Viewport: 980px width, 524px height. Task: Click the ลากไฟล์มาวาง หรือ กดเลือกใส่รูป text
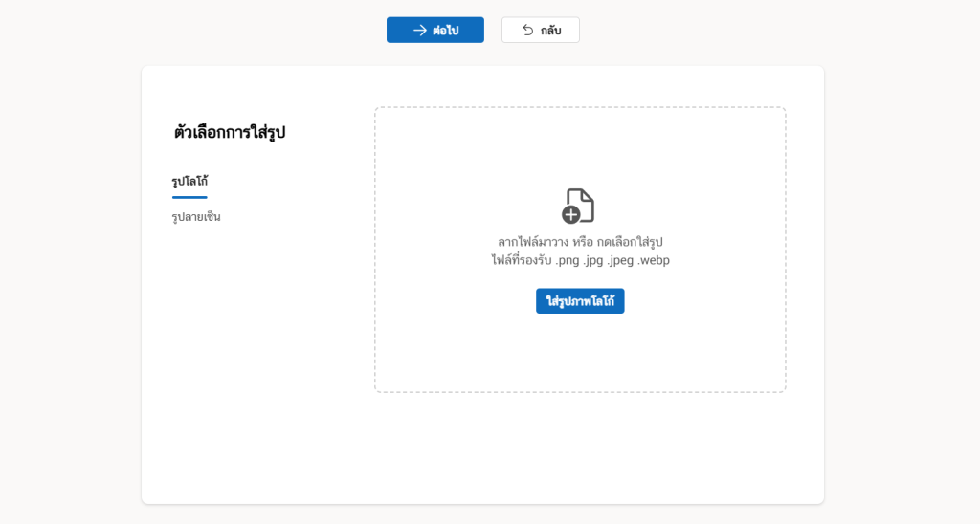580,242
